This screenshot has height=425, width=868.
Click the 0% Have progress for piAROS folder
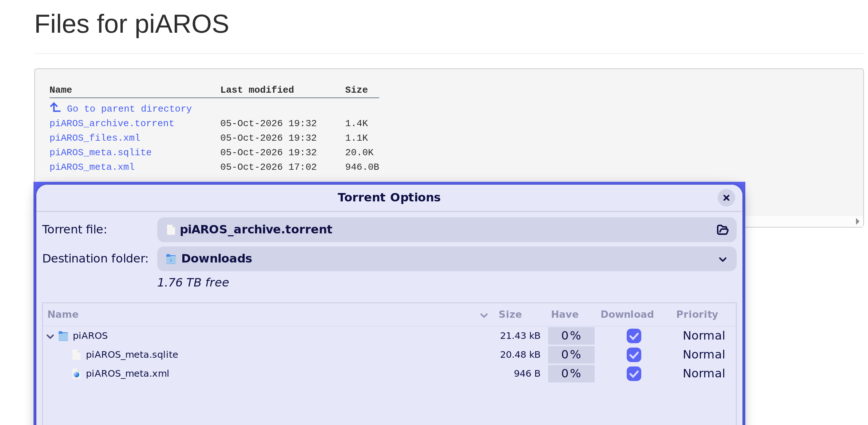571,336
